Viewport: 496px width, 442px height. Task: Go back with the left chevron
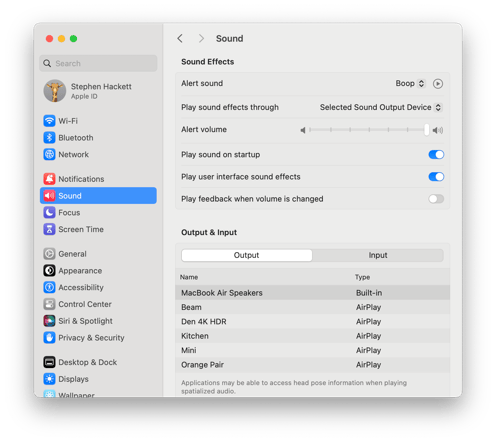[180, 38]
